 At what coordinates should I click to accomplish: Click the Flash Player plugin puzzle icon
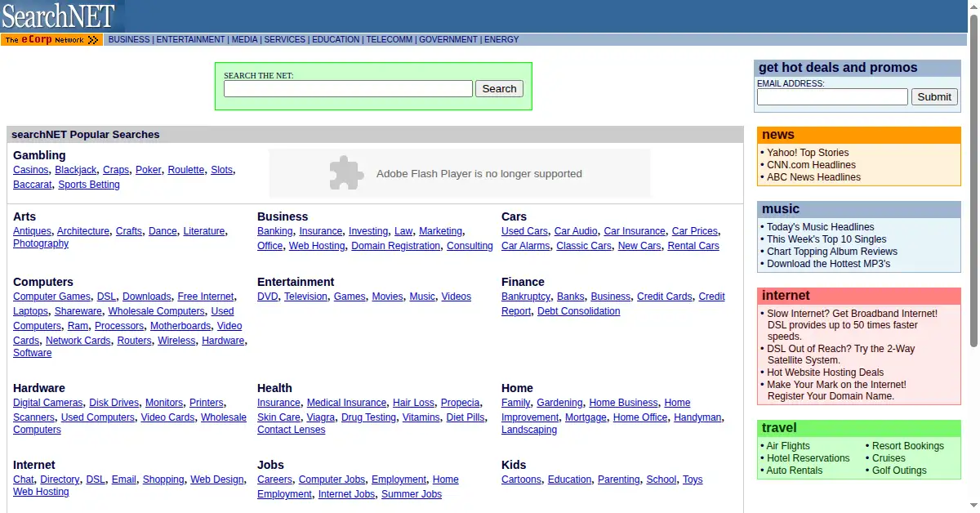pyautogui.click(x=346, y=173)
